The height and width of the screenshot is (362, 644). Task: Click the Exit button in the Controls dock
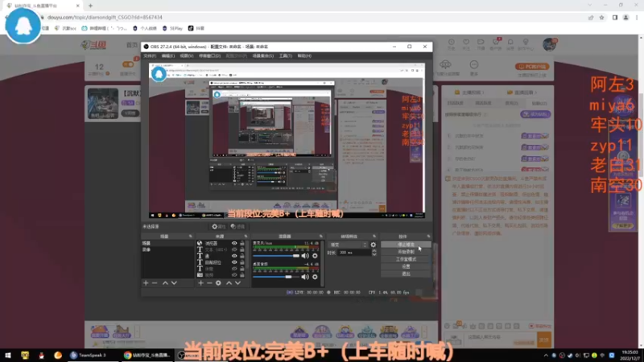coord(406,274)
